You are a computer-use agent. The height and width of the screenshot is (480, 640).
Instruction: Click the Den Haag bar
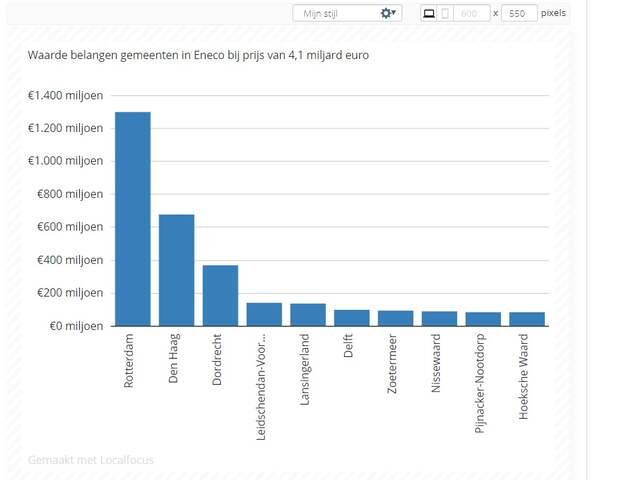click(176, 270)
